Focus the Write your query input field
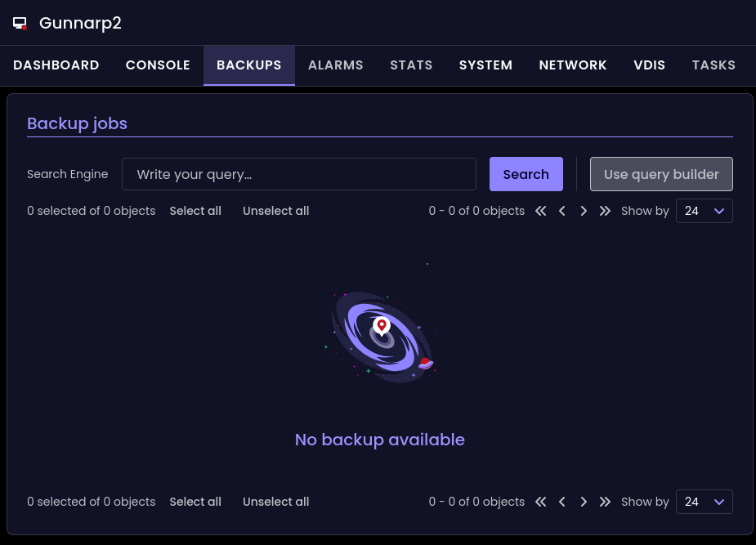This screenshot has width=756, height=545. (299, 174)
